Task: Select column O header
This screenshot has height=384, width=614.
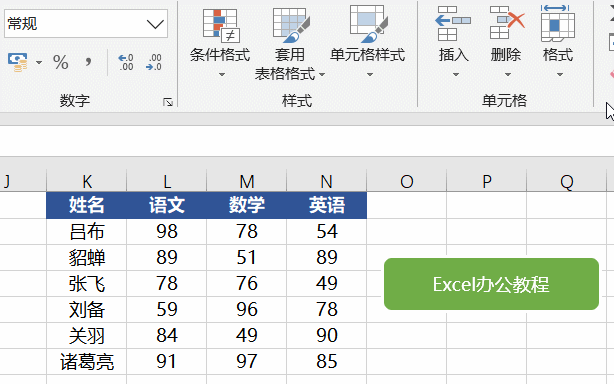Action: point(406,181)
